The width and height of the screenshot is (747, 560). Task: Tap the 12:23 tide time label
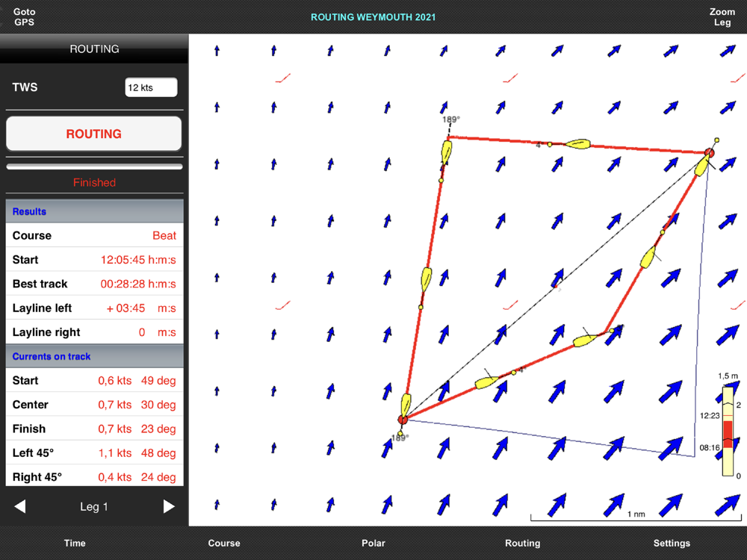[x=710, y=416]
